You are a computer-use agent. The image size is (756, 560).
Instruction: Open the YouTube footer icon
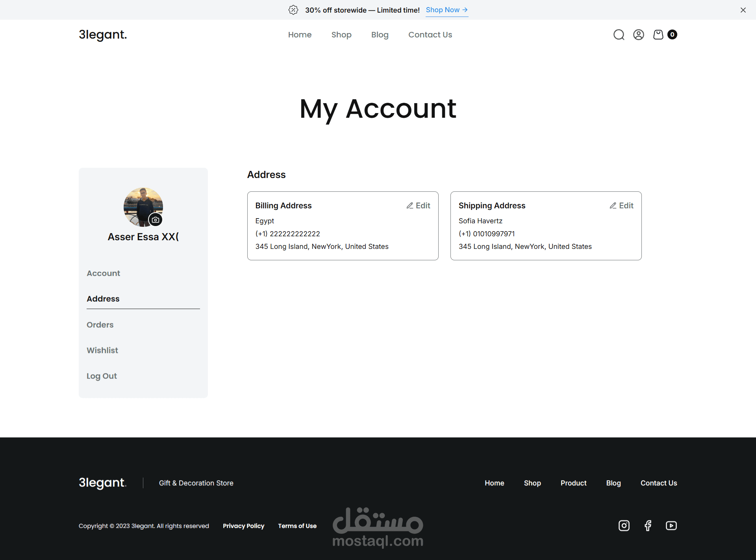pyautogui.click(x=671, y=525)
